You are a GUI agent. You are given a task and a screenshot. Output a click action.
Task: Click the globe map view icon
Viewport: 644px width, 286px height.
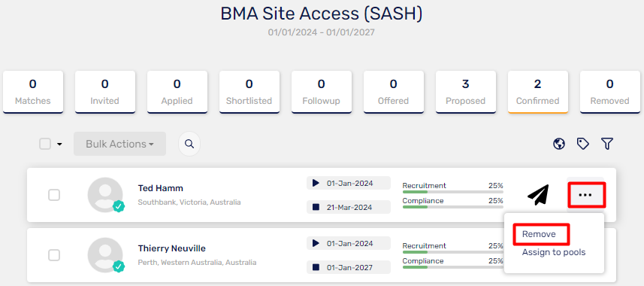pyautogui.click(x=559, y=144)
